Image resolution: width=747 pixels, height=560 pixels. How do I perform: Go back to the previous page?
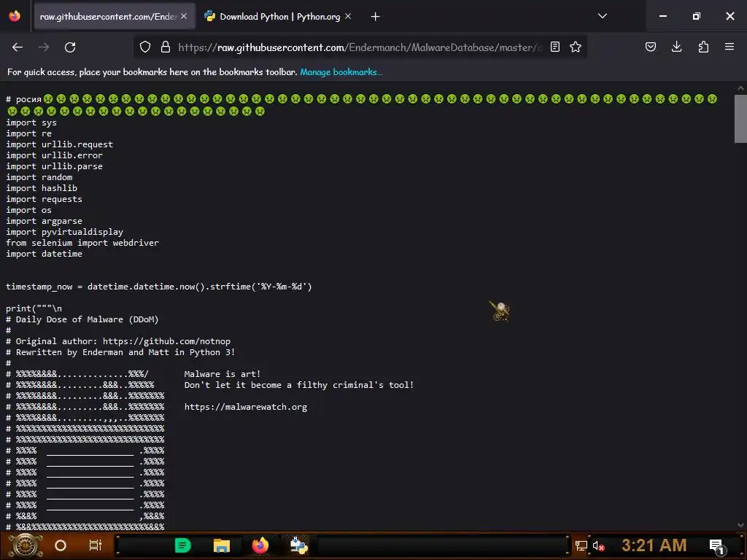point(18,47)
